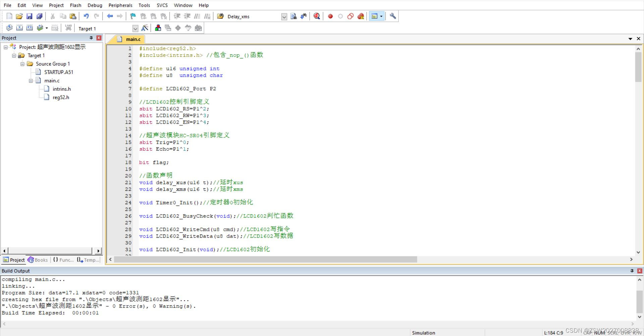
Task: Build the target files with the Build icon
Action: [x=19, y=28]
